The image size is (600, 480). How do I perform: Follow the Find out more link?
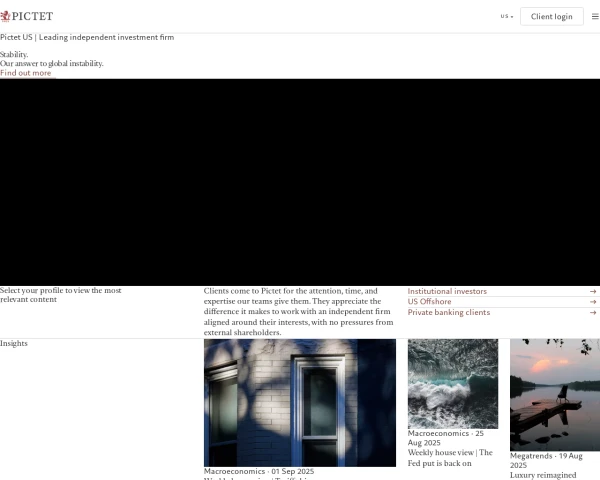click(x=26, y=73)
